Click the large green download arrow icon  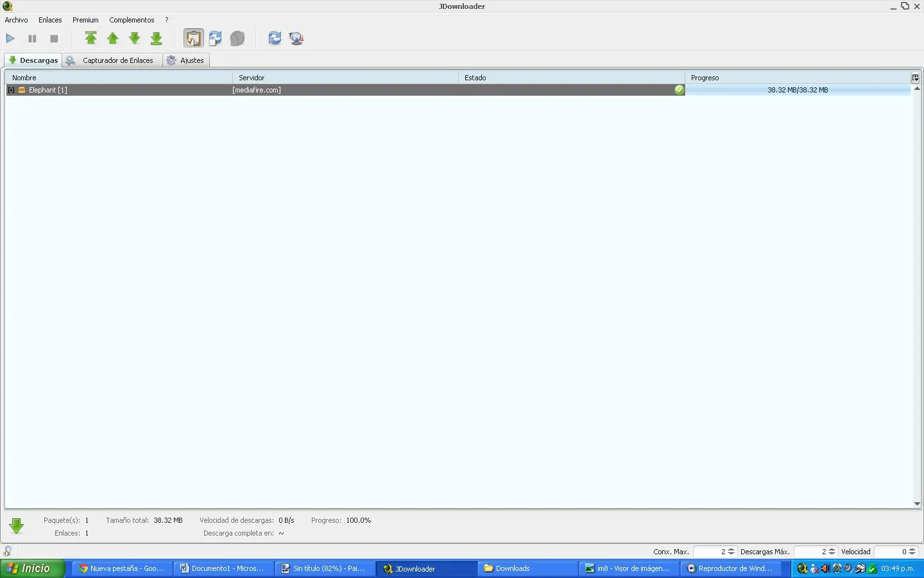click(x=17, y=526)
